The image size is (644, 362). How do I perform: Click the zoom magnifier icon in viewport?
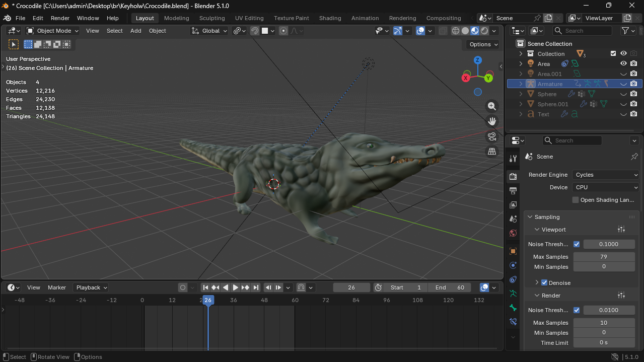click(x=492, y=106)
